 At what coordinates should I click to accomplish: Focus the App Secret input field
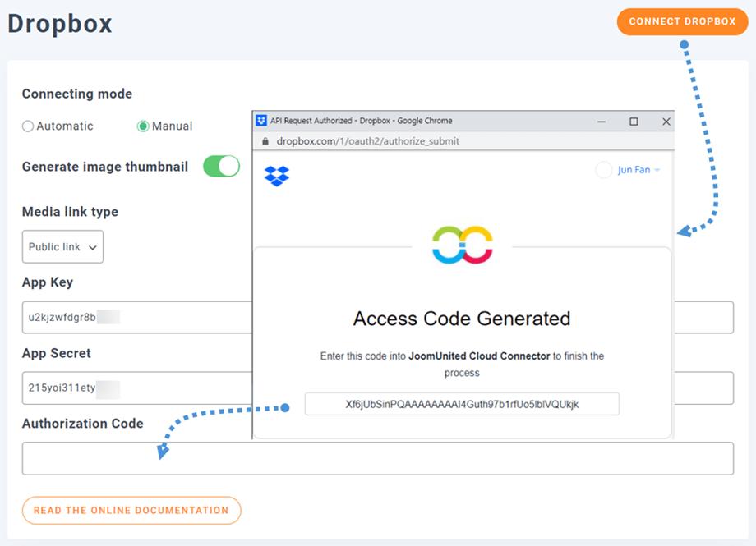[x=137, y=388]
